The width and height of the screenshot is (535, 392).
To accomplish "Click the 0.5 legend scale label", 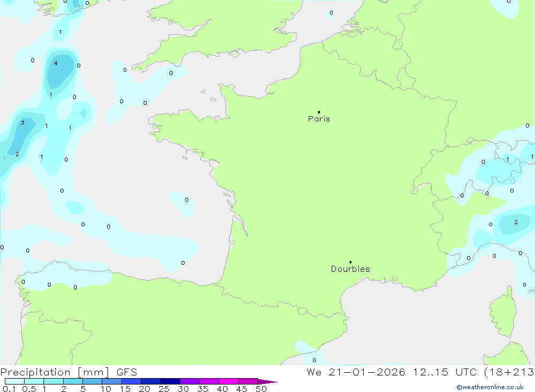I will click(29, 389).
